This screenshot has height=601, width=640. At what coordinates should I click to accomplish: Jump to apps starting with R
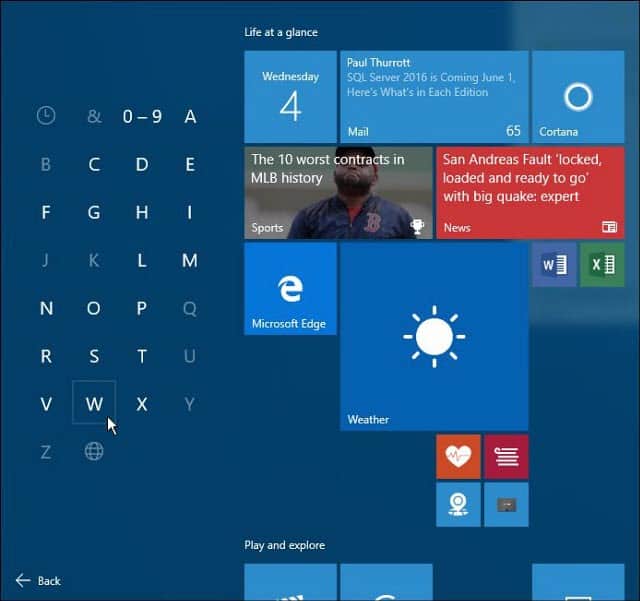46,356
